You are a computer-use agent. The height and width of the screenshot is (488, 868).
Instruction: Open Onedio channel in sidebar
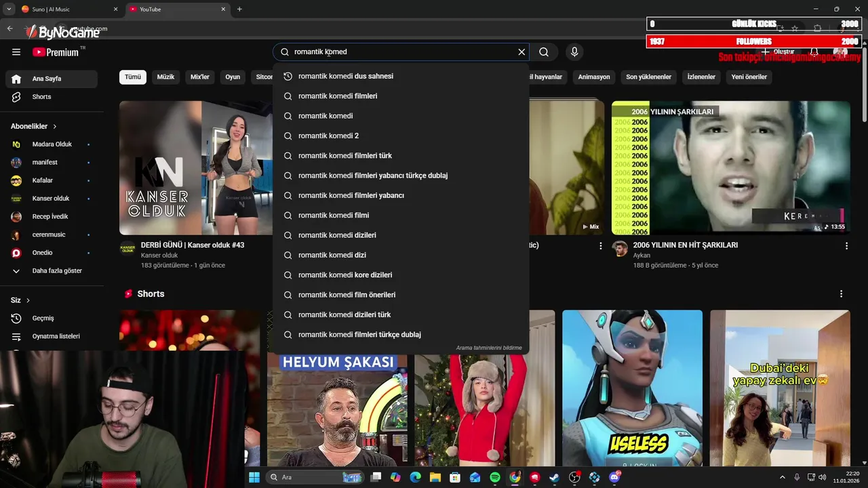click(52, 253)
